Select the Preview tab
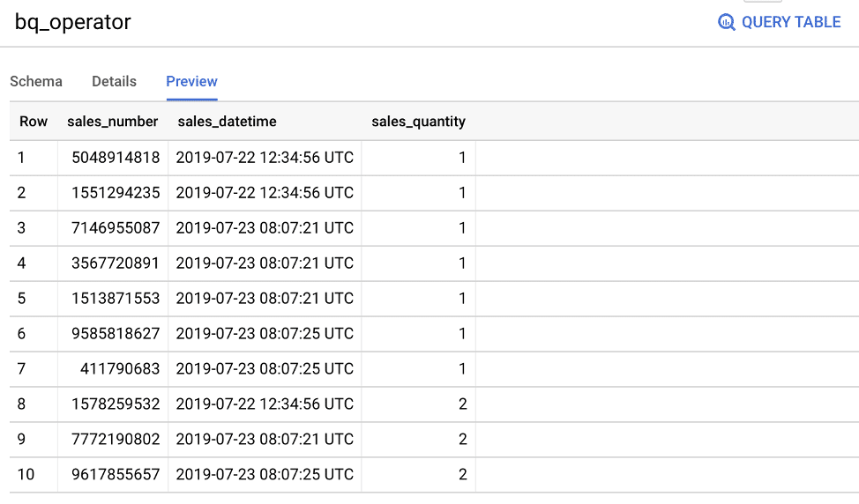Viewport: 859px width, 504px height. 191,82
